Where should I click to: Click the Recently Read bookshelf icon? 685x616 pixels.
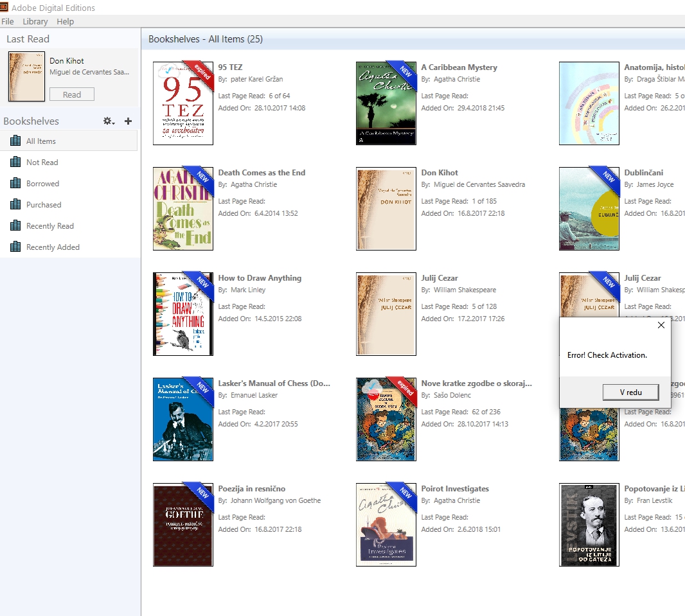[x=15, y=225]
